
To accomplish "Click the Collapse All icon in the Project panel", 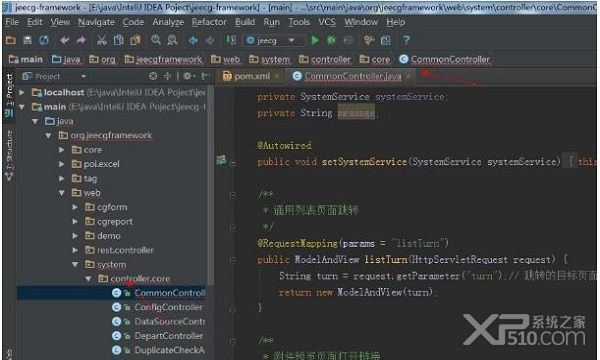I will 167,76.
